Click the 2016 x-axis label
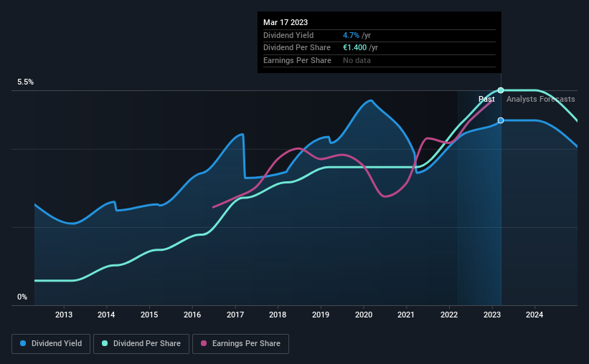Screen dimensions: 589x364 coord(192,315)
